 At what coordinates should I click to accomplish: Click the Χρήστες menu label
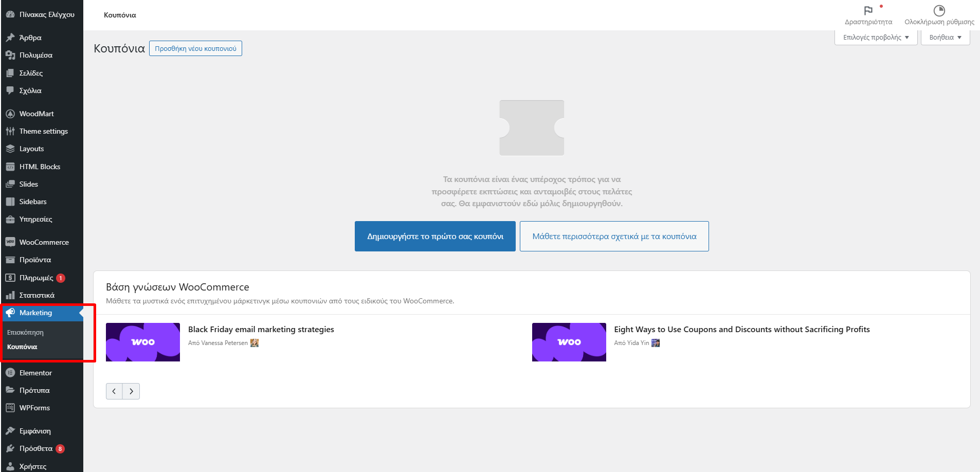point(33,466)
